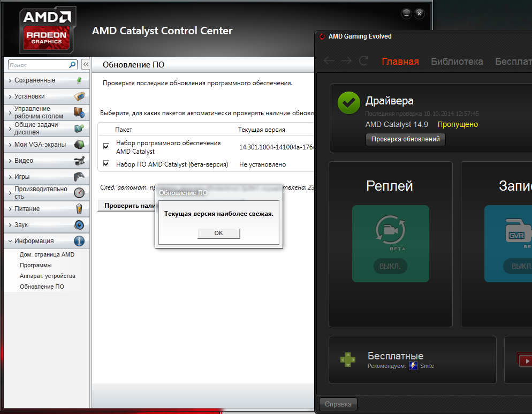Screen dimensions: 532x414
Task: Click the pin icon next to Сохраненные
Action: [x=79, y=80]
